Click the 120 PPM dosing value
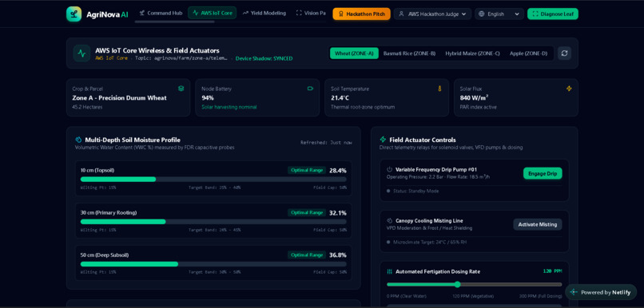This screenshot has height=308, width=644. (552, 271)
